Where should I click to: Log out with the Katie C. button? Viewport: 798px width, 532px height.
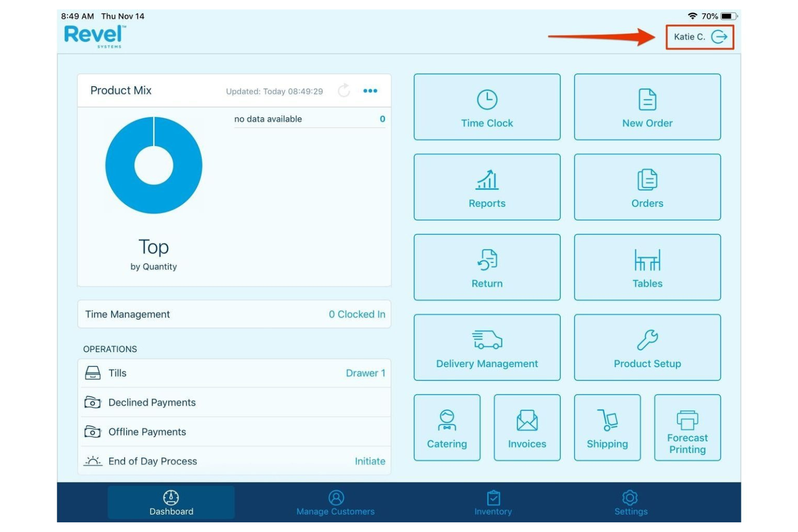click(x=700, y=37)
